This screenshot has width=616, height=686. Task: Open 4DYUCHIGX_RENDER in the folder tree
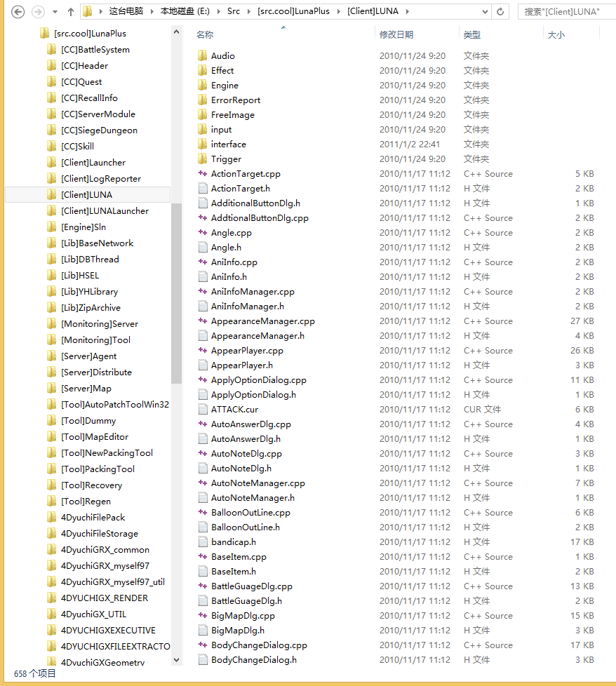click(x=104, y=598)
